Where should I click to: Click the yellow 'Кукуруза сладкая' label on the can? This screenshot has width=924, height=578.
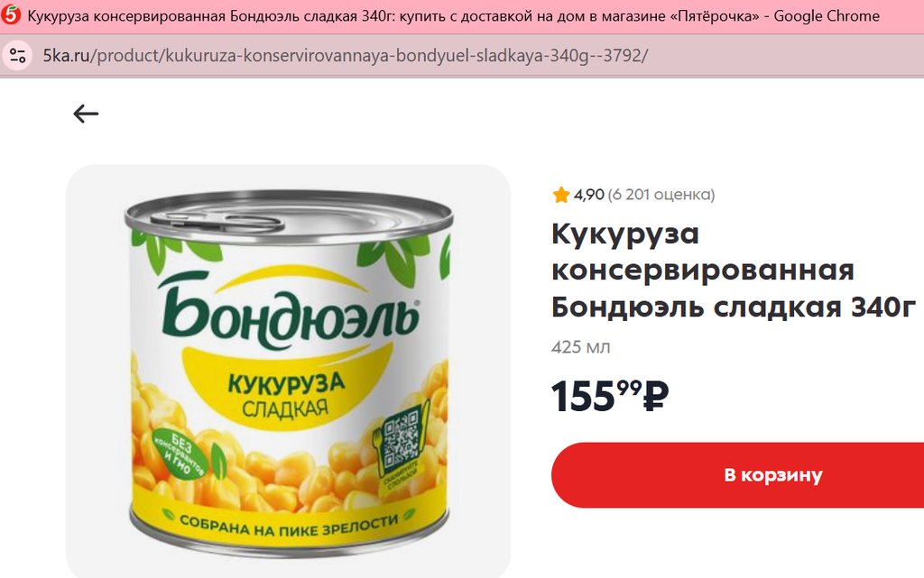(286, 394)
